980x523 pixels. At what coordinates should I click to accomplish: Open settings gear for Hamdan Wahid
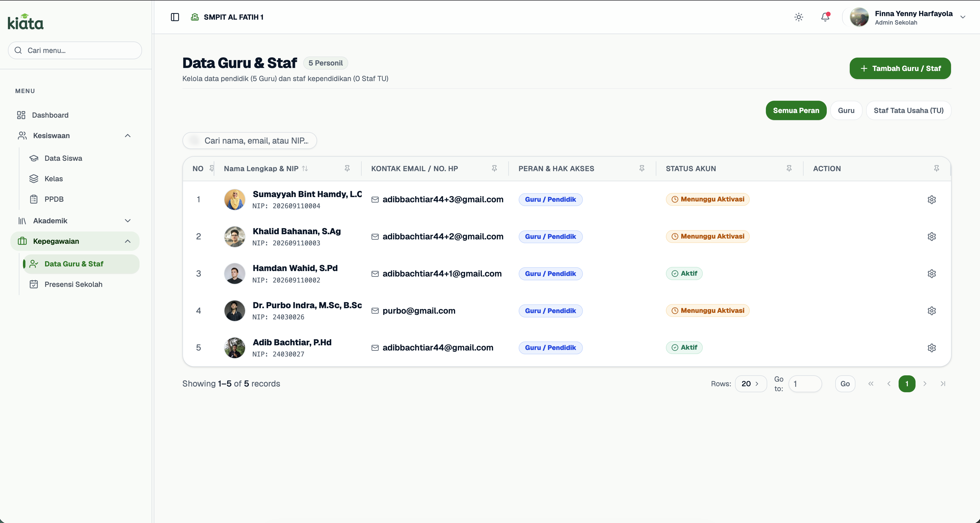pos(931,274)
